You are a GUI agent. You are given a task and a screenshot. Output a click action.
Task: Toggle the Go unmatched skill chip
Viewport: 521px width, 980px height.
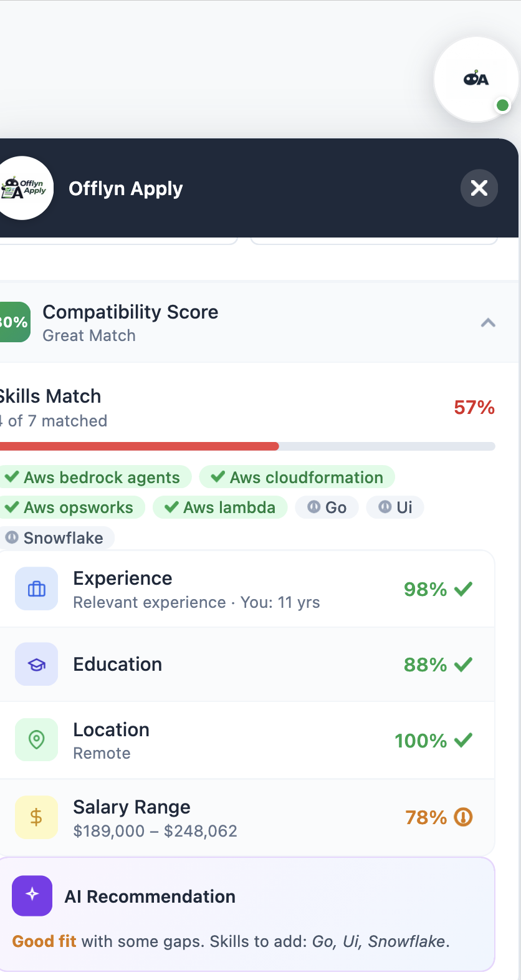(327, 507)
